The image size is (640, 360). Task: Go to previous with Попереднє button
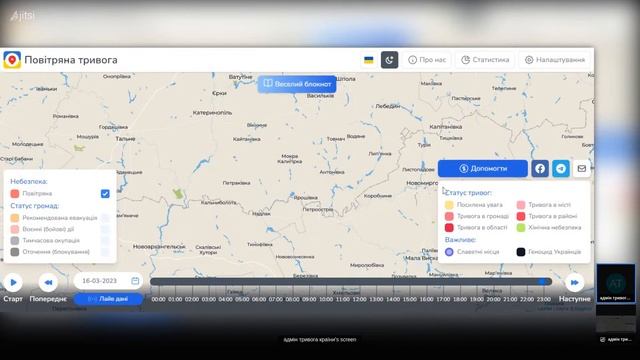tap(48, 282)
